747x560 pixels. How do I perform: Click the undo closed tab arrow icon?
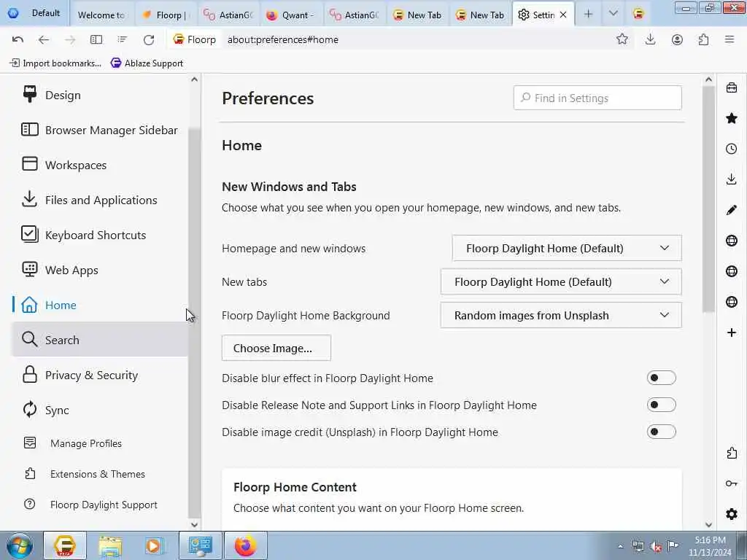[x=18, y=39]
